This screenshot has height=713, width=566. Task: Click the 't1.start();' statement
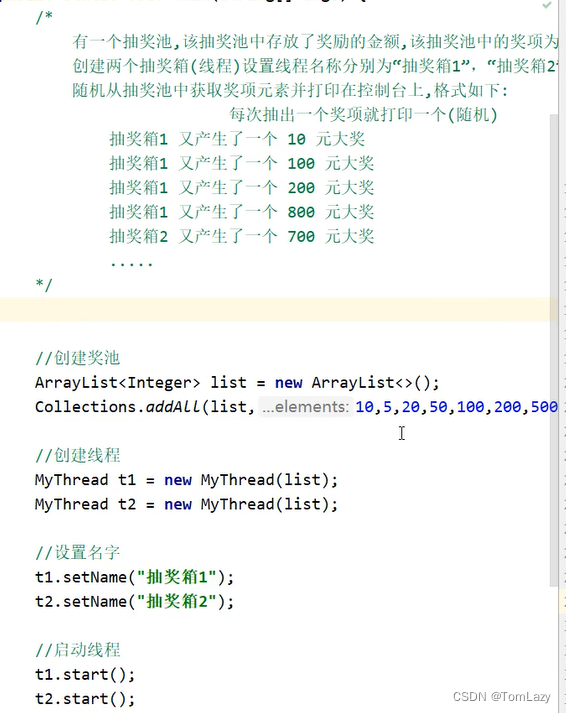coord(85,674)
